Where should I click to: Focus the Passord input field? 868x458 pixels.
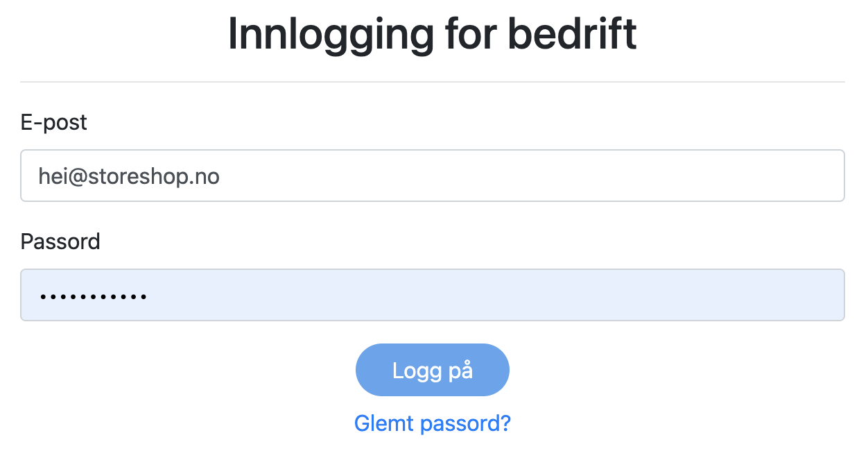click(433, 295)
